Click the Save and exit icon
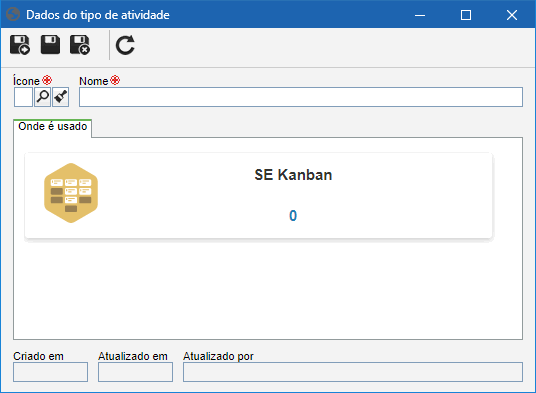This screenshot has height=393, width=536. tap(80, 45)
